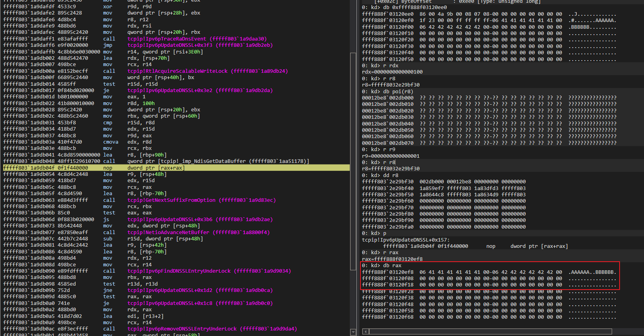Screen dimensions: 644x336
Task: Select the highlighted nop dword ptr [rax+rax] instruction
Action: tap(176, 168)
